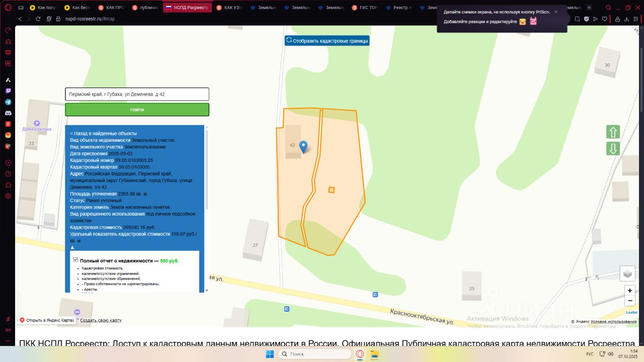Click the small orange square inside the parcel
The width and height of the screenshot is (644, 362).
click(x=332, y=190)
